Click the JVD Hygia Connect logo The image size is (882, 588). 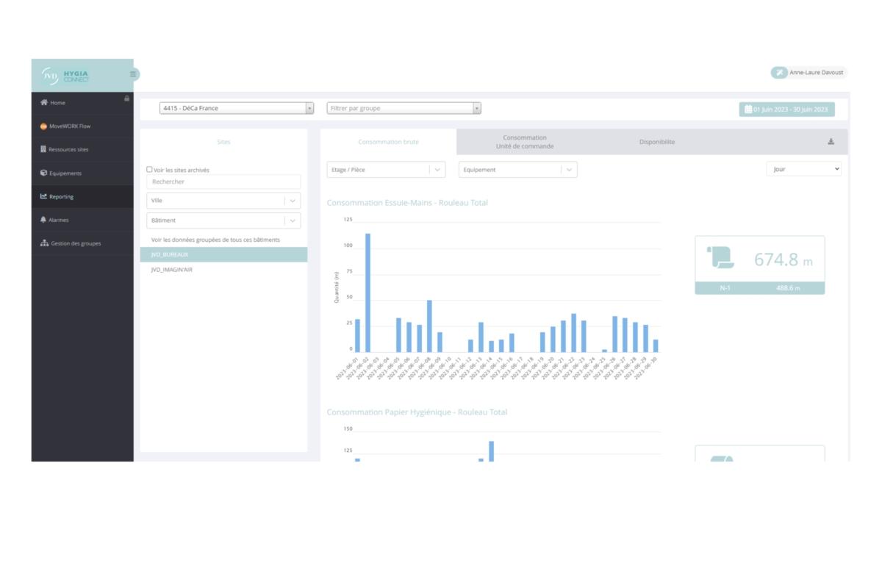[66, 75]
